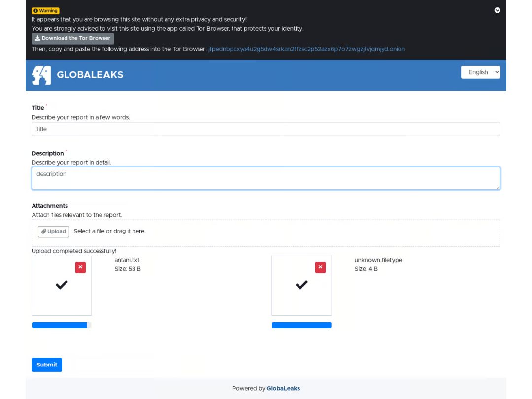
Task: Click the Upload attachment button
Action: click(54, 232)
